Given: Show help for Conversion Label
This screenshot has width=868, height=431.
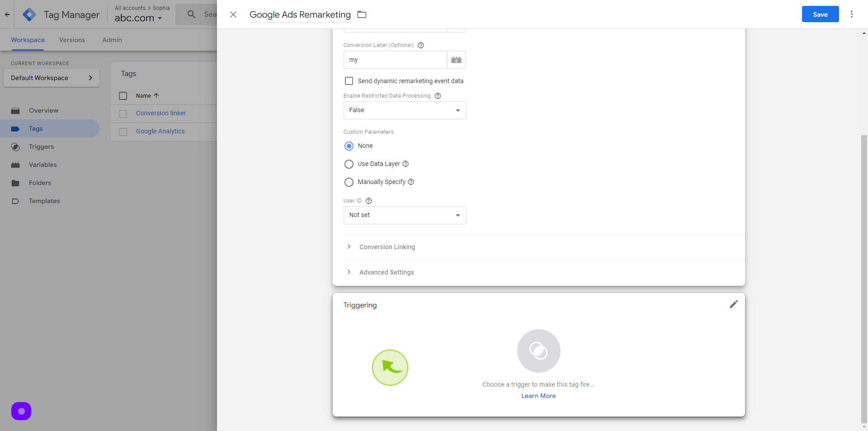Looking at the screenshot, I should [x=421, y=45].
